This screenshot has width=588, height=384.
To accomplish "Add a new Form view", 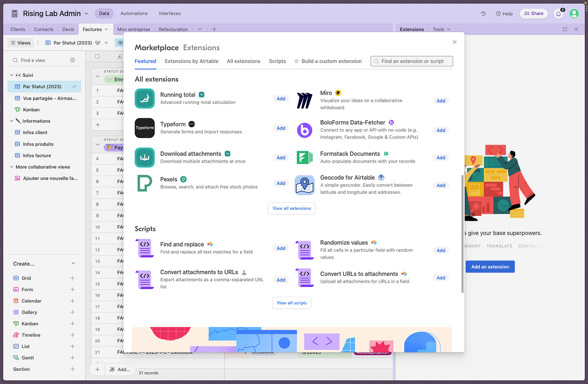I will click(x=72, y=289).
